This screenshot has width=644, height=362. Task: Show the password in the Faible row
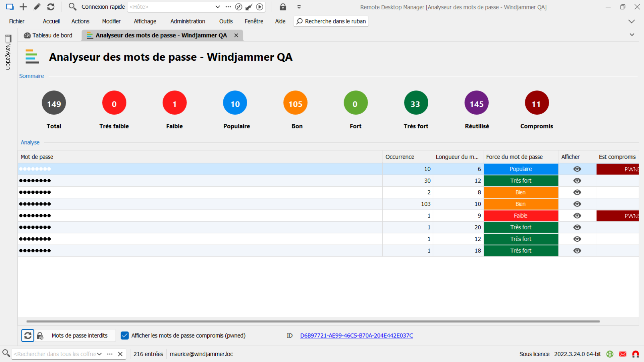(577, 216)
